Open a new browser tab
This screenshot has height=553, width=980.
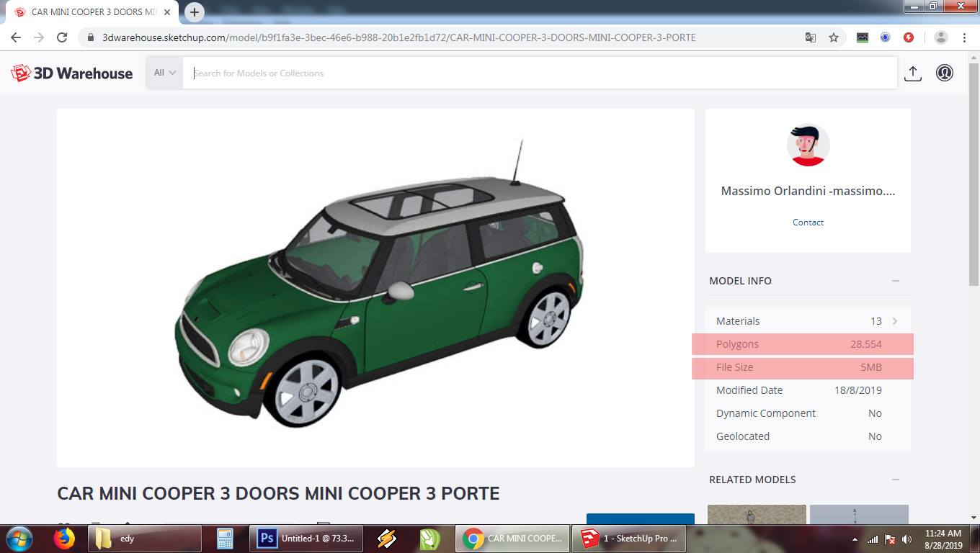(x=195, y=12)
